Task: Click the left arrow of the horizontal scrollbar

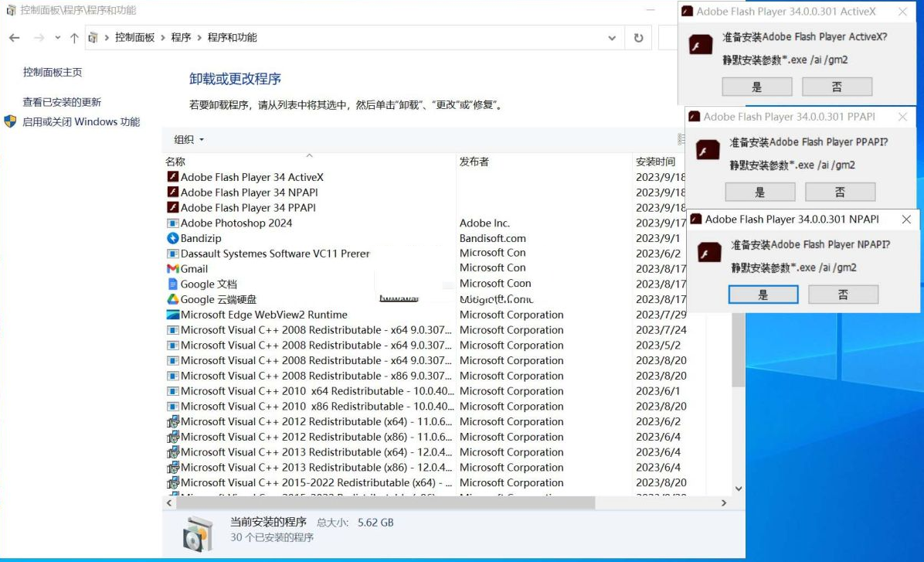Action: tap(169, 503)
